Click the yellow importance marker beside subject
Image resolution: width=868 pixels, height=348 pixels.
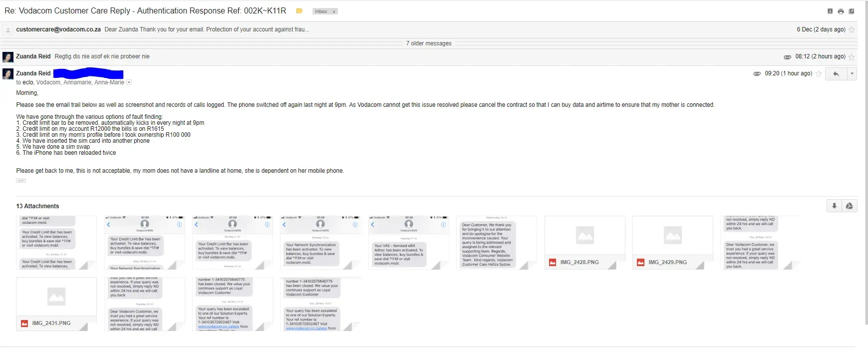tap(299, 11)
